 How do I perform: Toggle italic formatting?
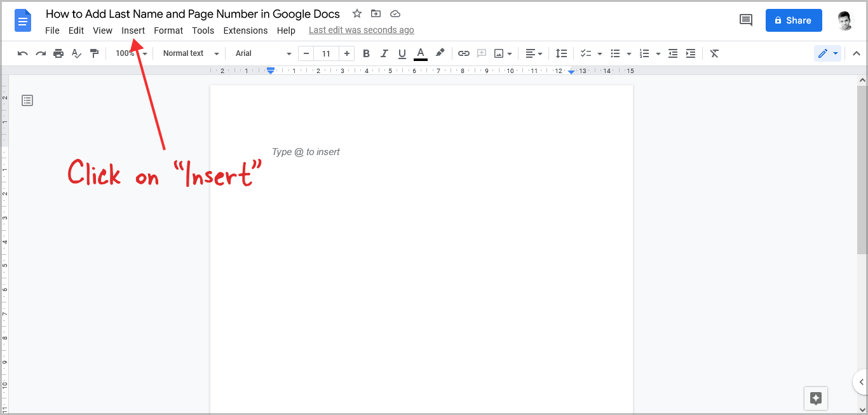pos(384,53)
